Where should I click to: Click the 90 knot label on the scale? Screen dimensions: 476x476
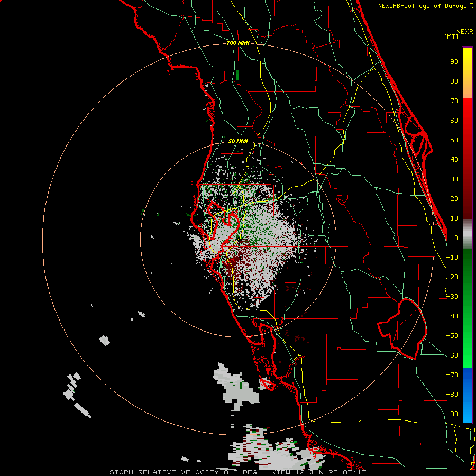pyautogui.click(x=454, y=62)
